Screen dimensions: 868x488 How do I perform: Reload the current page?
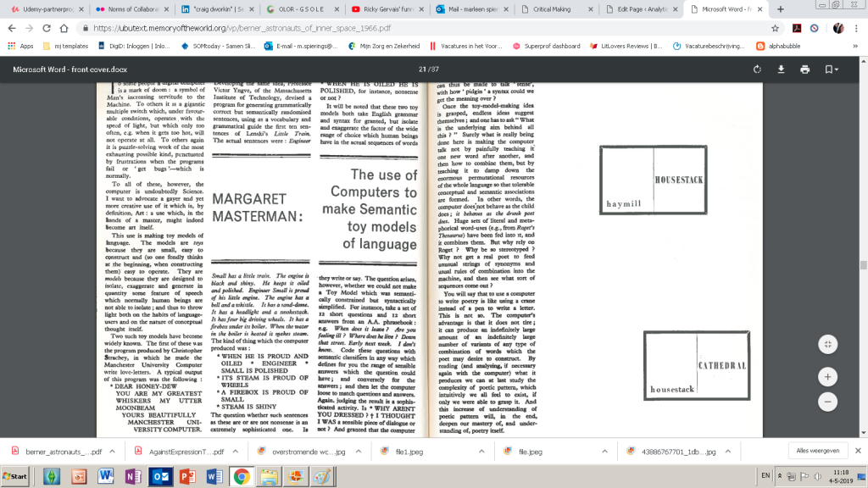click(x=47, y=28)
